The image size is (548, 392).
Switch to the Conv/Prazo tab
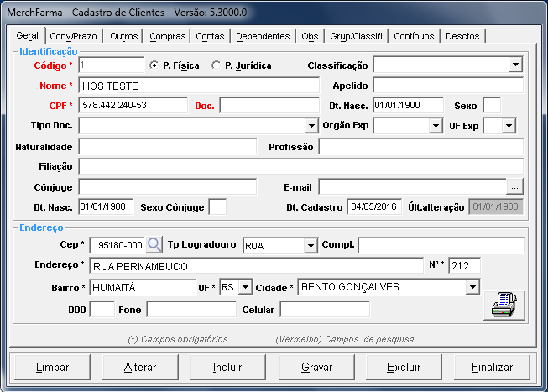pyautogui.click(x=73, y=36)
